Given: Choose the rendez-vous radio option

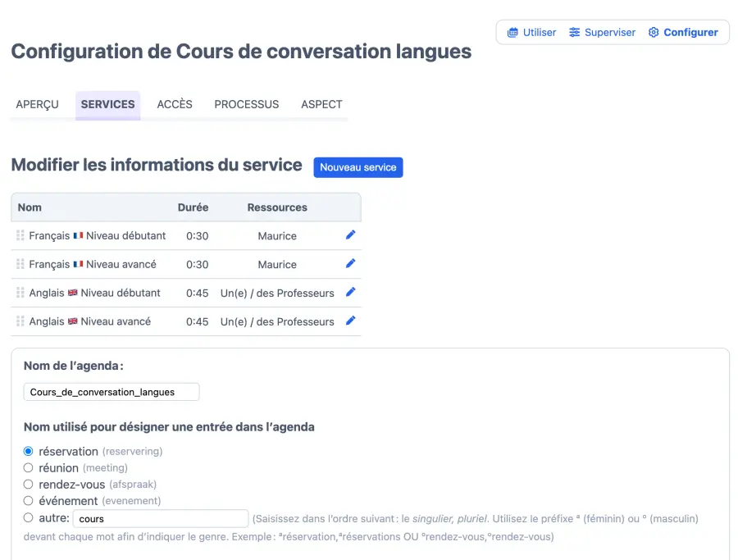Looking at the screenshot, I should (x=29, y=485).
